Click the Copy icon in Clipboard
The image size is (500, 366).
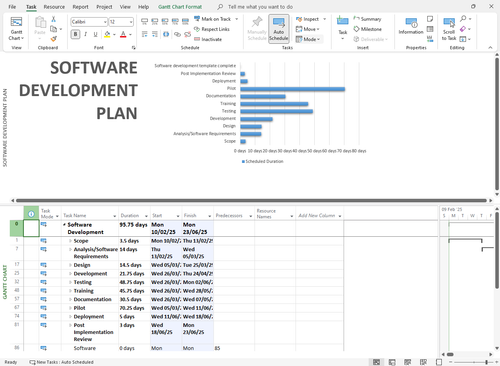(x=53, y=29)
